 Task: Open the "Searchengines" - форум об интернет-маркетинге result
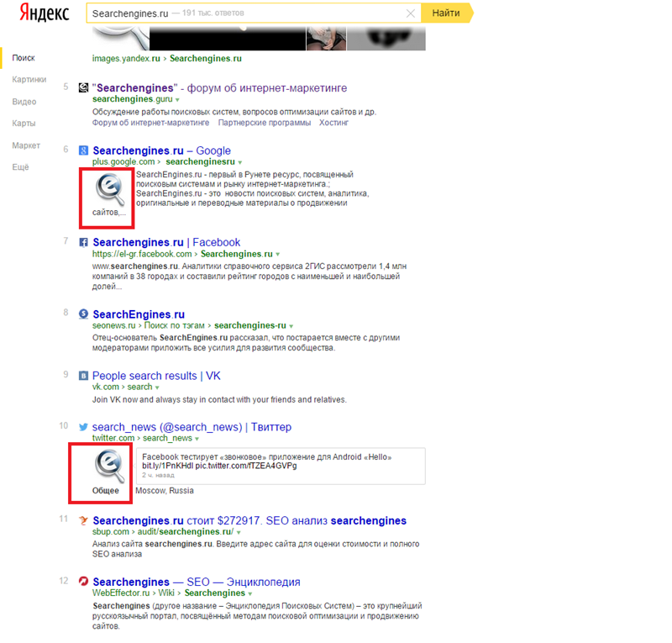tap(219, 88)
